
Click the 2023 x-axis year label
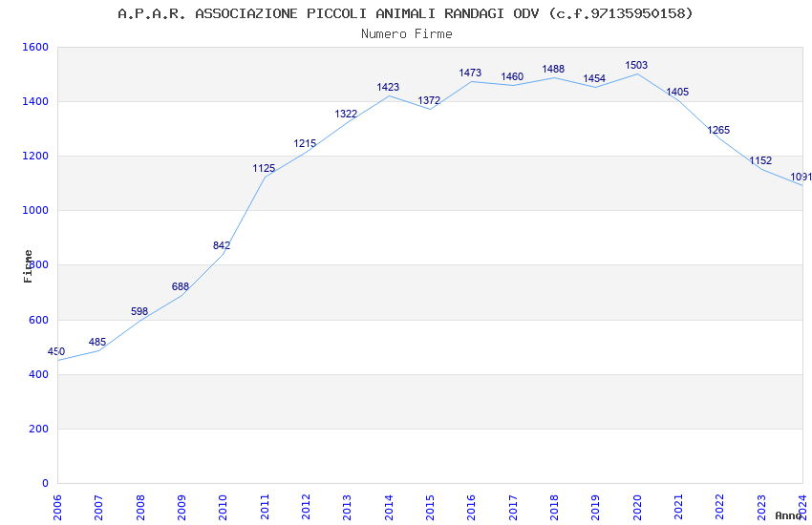coord(761,508)
